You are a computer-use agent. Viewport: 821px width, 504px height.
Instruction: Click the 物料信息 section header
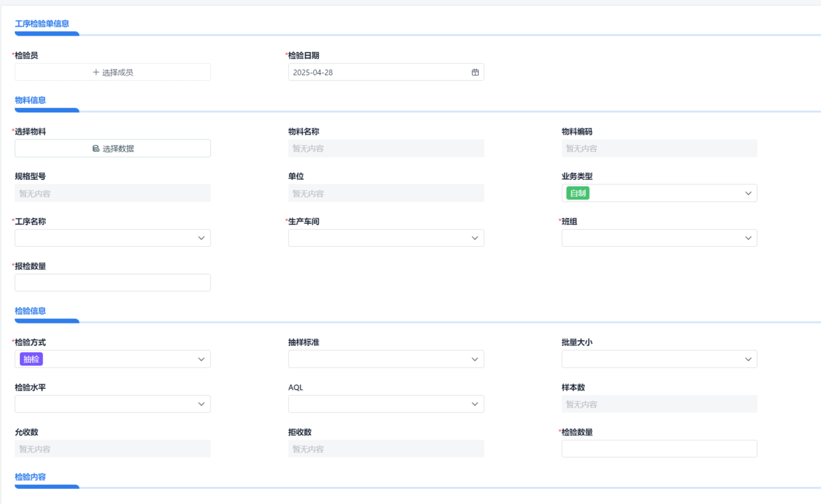point(31,100)
